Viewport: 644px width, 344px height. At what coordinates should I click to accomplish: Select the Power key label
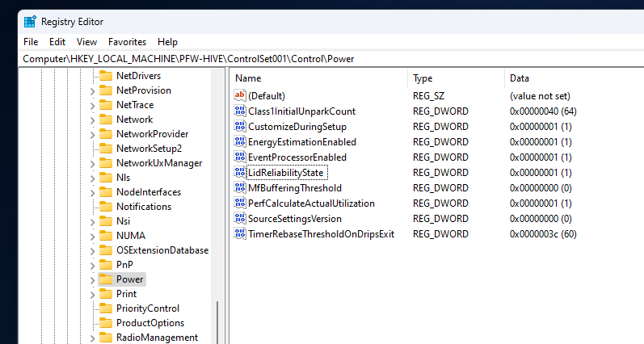[130, 279]
